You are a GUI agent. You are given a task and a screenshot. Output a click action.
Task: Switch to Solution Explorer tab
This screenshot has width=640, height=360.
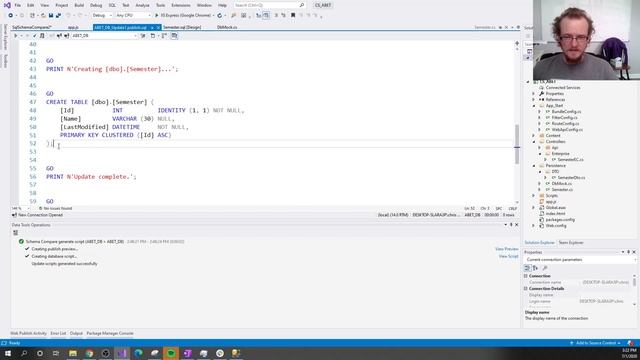click(539, 243)
